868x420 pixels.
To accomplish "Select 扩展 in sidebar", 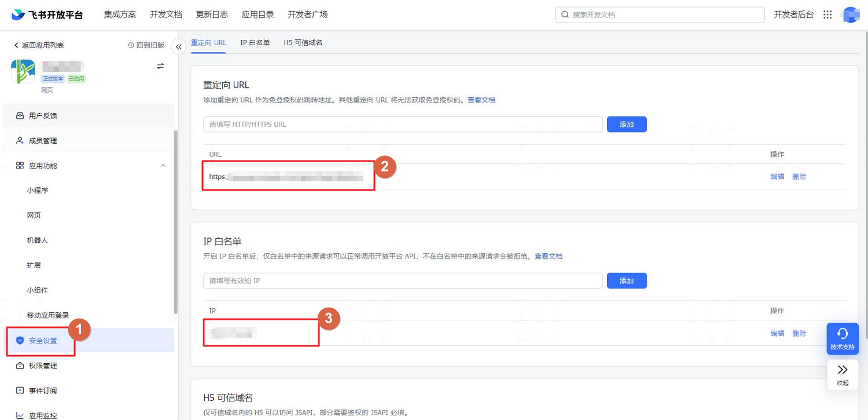I will (x=34, y=265).
